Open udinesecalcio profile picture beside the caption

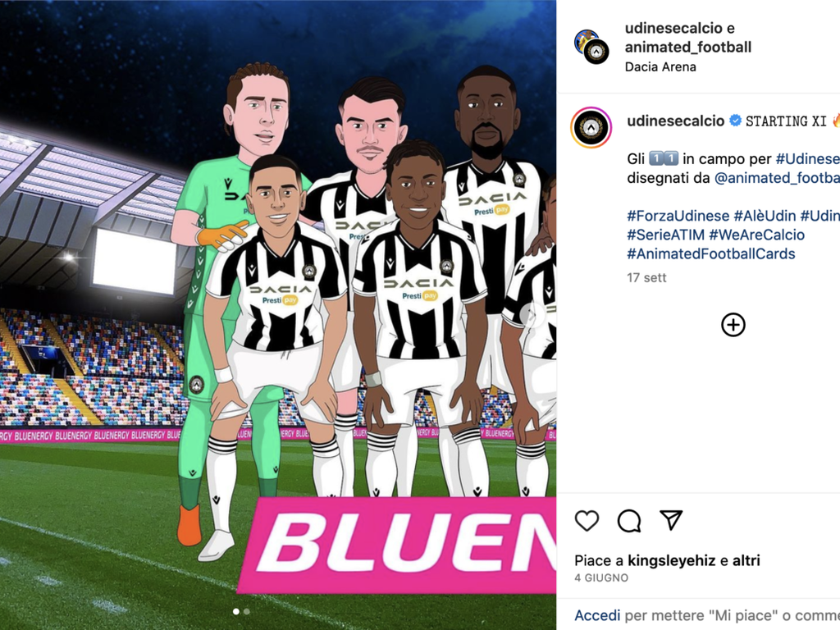coord(591,127)
